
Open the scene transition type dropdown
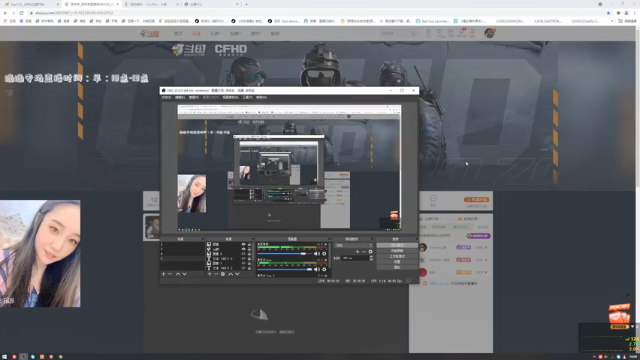353,245
